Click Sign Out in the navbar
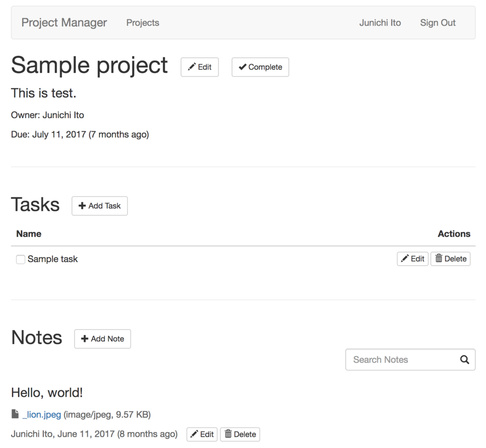Viewport: 486px width, 448px height. click(438, 23)
